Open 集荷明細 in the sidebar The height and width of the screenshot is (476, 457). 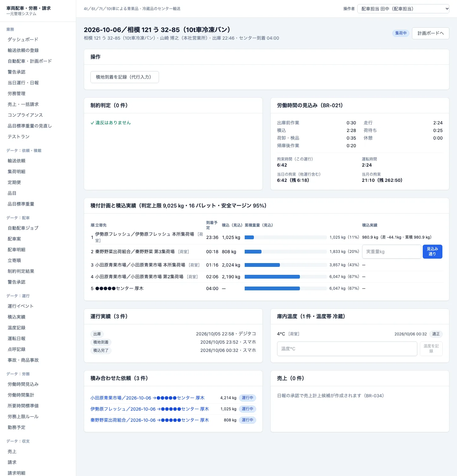pyautogui.click(x=17, y=172)
